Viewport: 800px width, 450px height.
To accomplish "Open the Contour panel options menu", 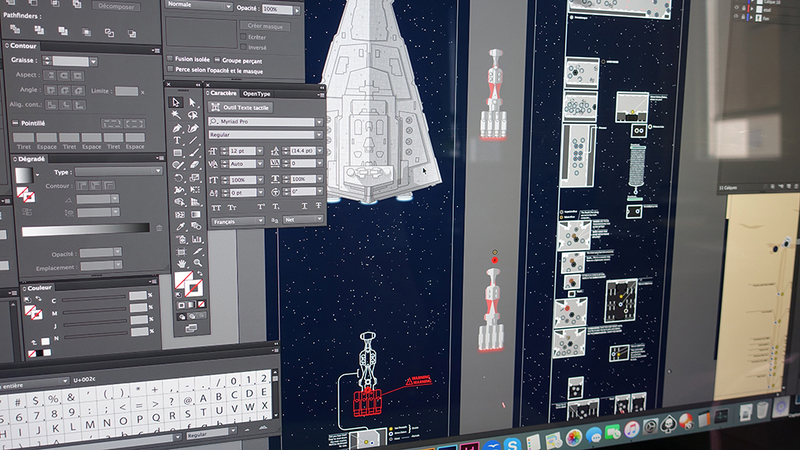I will point(156,51).
